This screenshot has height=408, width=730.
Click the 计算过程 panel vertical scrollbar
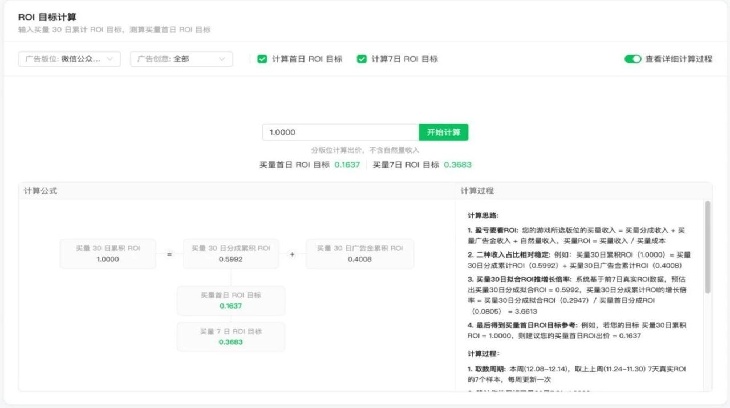click(x=708, y=250)
